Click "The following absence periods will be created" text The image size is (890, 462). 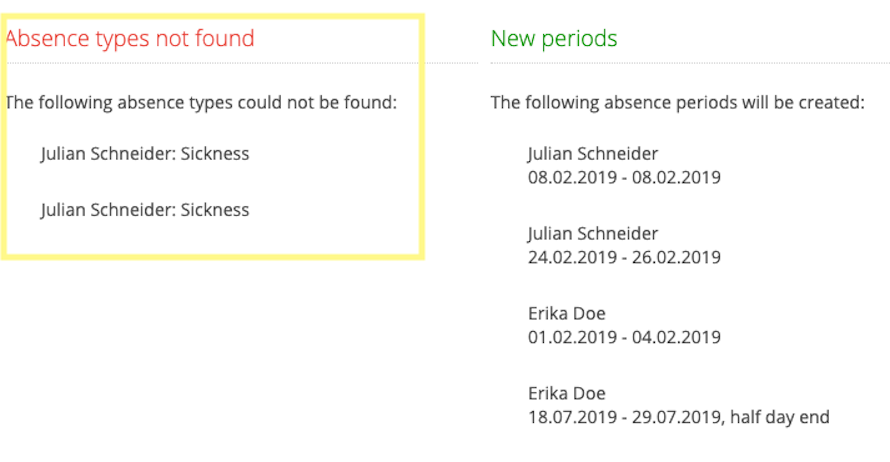(678, 103)
